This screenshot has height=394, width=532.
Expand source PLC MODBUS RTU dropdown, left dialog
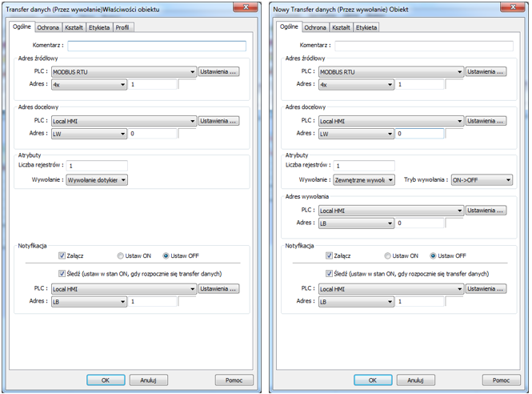pyautogui.click(x=124, y=72)
